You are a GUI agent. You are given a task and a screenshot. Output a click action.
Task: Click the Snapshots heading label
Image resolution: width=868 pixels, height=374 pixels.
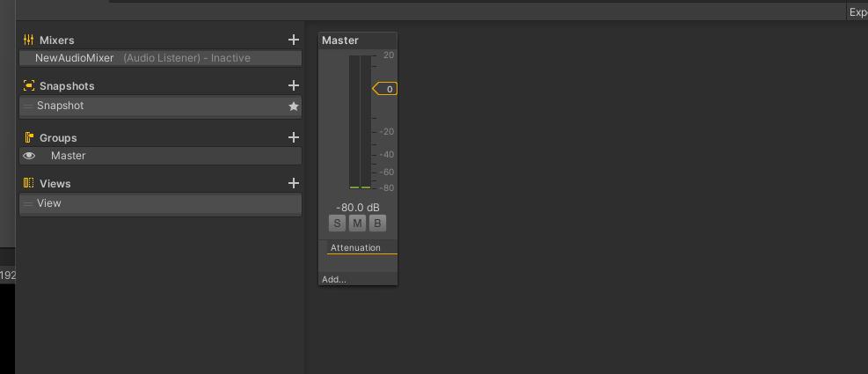[x=67, y=86]
